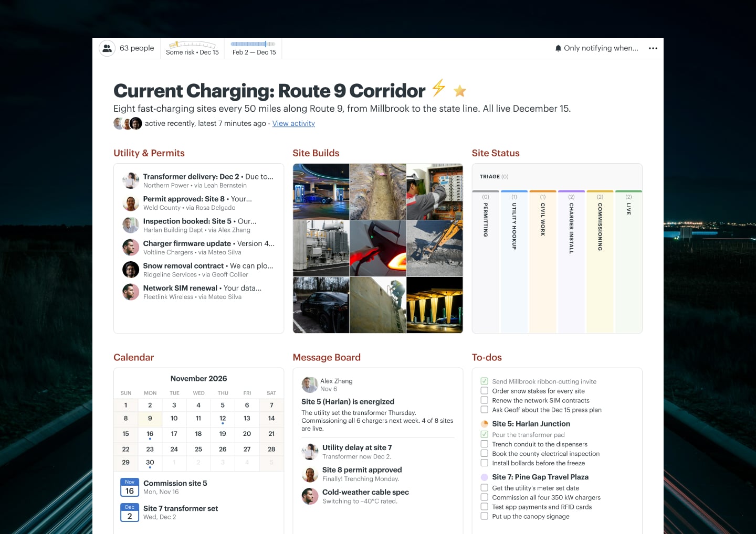
Task: Open the trench photo thumbnail in Site Builds
Action: 378,191
